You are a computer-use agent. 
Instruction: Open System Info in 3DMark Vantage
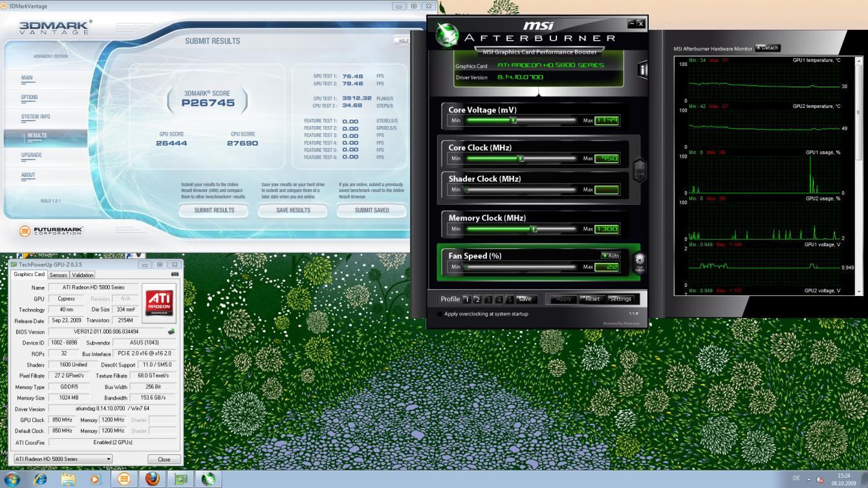[x=36, y=116]
